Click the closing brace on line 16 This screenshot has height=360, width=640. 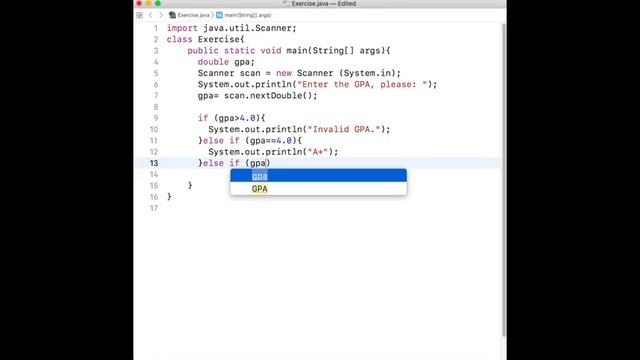pyautogui.click(x=169, y=197)
